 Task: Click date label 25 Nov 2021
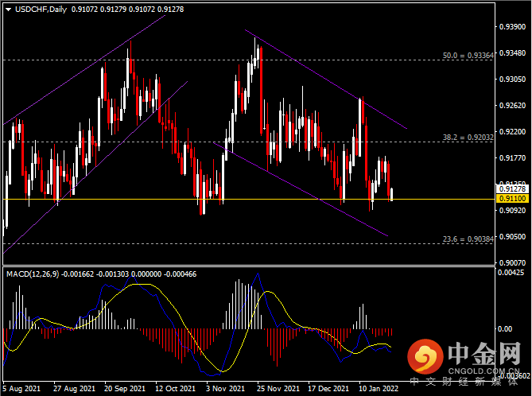coord(278,389)
